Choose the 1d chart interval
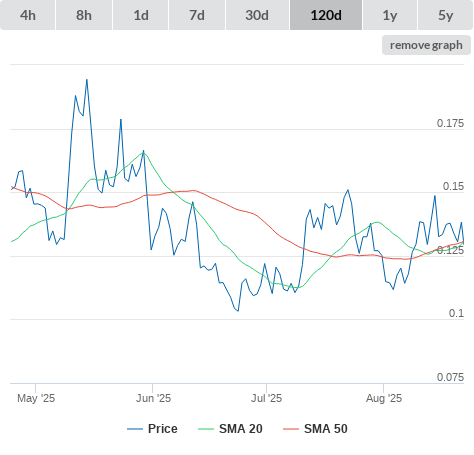 click(141, 15)
